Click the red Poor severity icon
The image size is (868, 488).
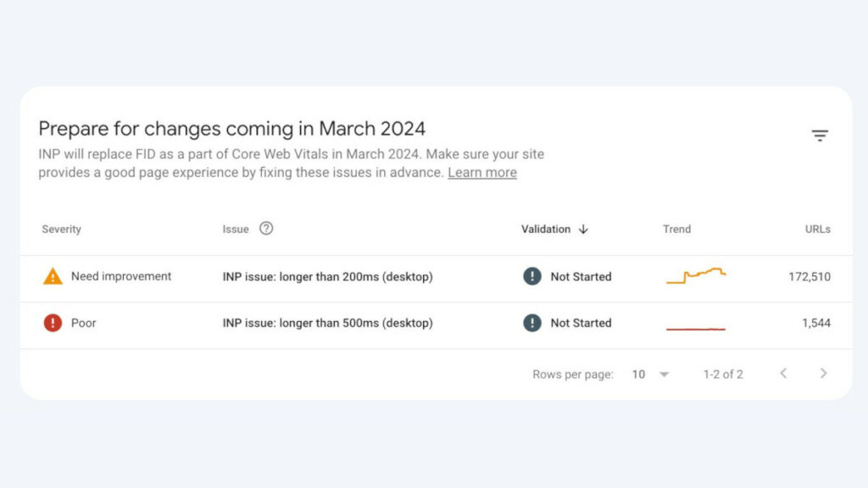[x=53, y=323]
